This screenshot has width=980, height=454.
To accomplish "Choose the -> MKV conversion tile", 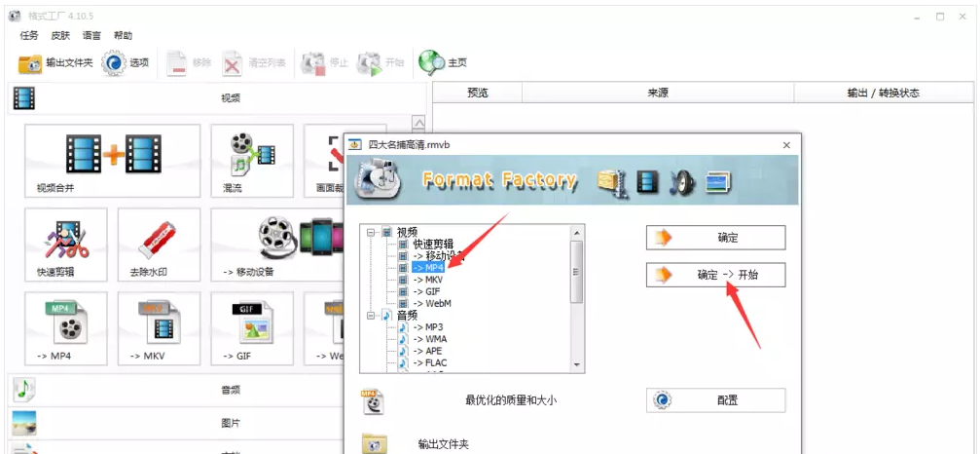I will tap(159, 328).
